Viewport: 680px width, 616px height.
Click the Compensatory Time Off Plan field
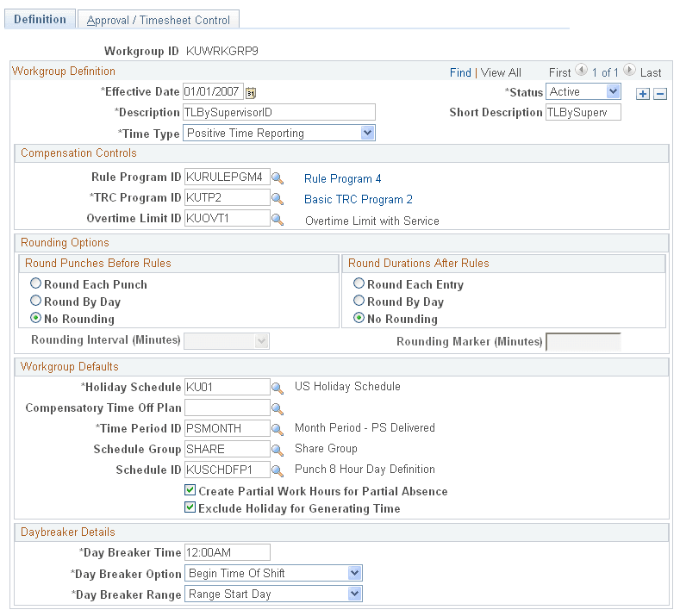click(228, 408)
